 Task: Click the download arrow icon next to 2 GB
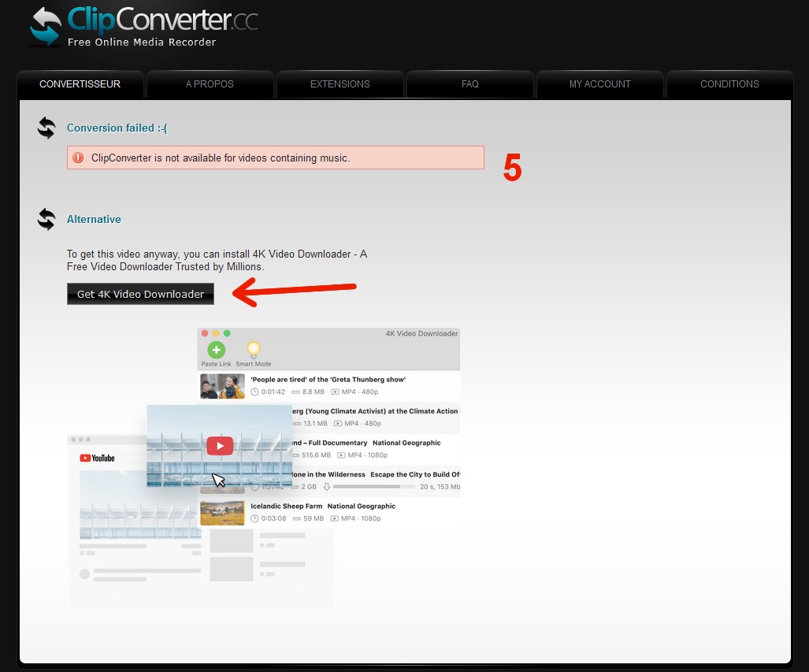click(x=327, y=487)
